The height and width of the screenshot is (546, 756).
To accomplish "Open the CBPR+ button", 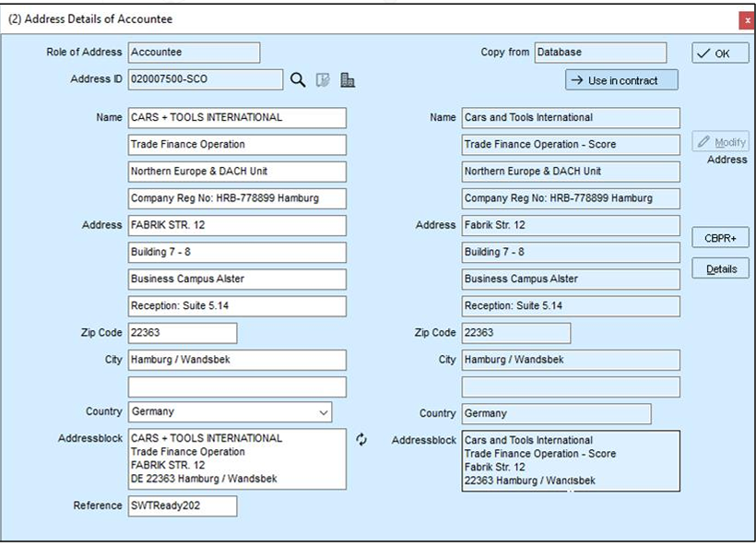I will [x=720, y=238].
